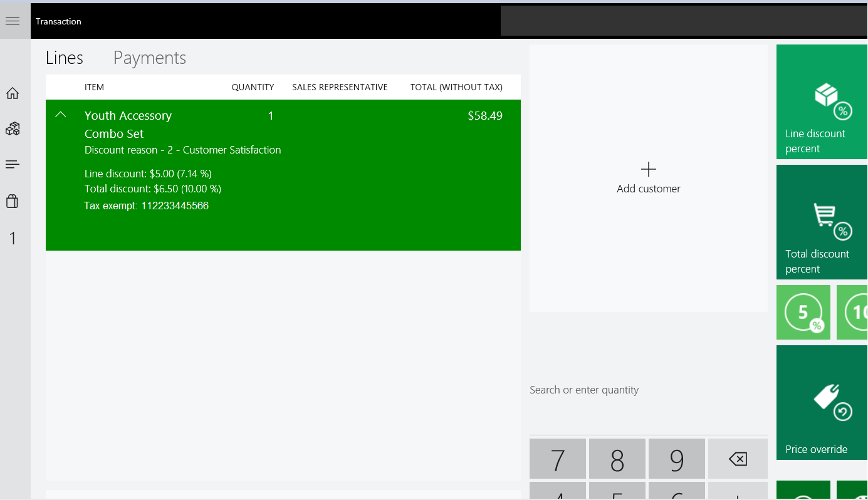Tap numpad key 7
This screenshot has width=868, height=500.
coord(558,459)
